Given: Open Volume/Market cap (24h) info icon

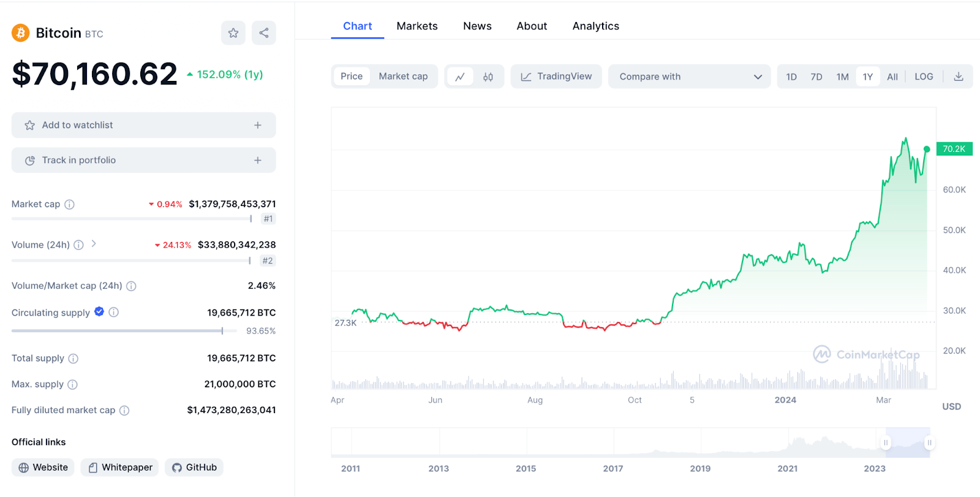Looking at the screenshot, I should (x=131, y=286).
